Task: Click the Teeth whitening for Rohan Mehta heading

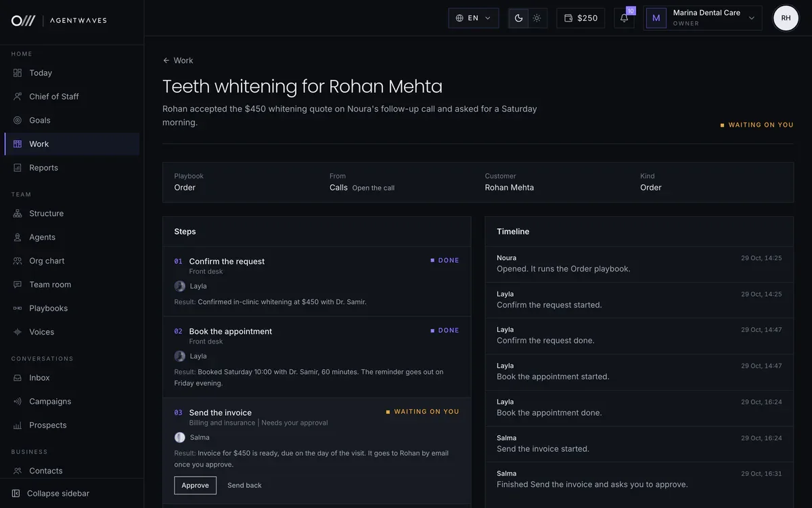Action: pyautogui.click(x=302, y=87)
